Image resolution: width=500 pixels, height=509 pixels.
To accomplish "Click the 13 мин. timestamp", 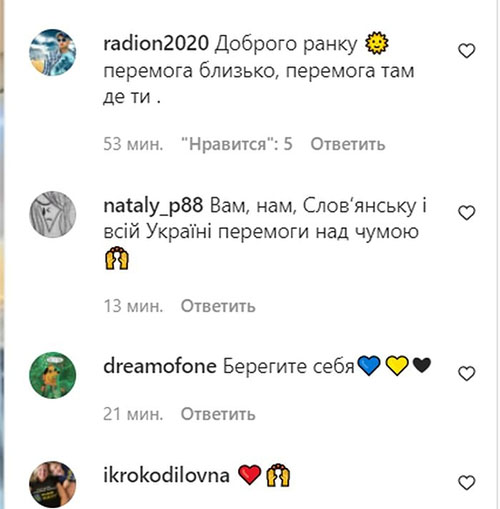I will tap(133, 306).
